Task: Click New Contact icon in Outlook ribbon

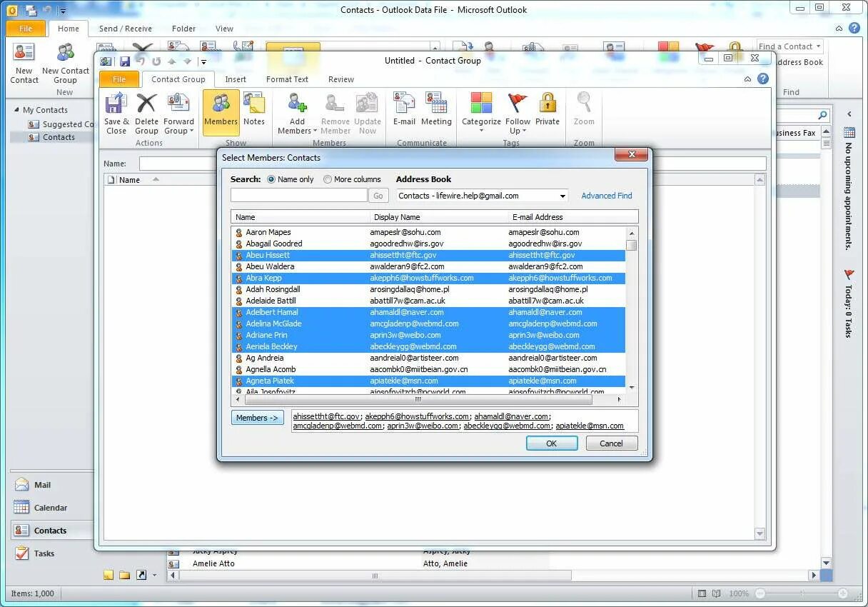Action: pos(24,53)
